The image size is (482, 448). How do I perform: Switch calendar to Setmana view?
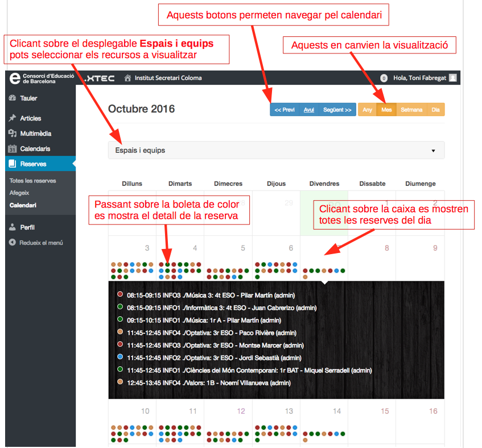(411, 110)
